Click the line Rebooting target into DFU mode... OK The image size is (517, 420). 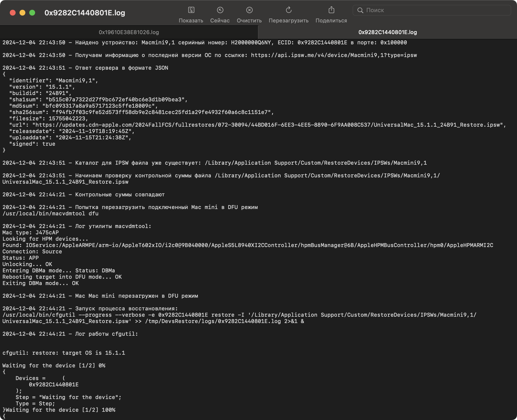pyautogui.click(x=62, y=277)
